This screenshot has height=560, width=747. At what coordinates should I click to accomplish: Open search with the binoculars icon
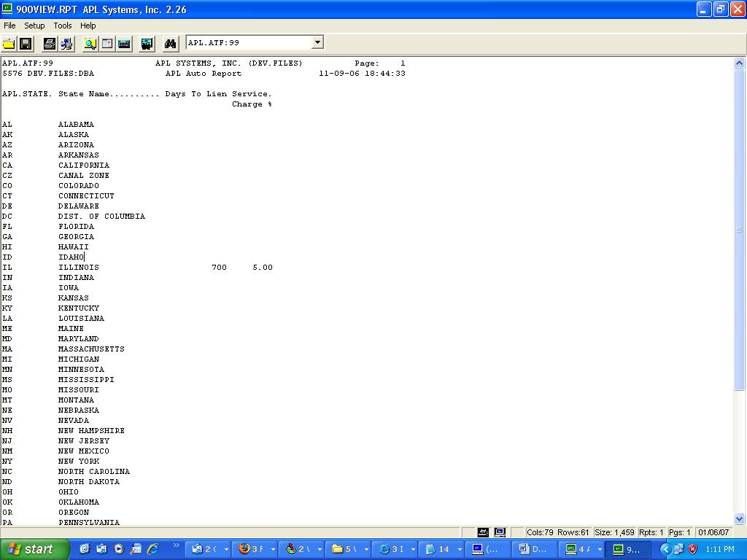click(x=170, y=44)
